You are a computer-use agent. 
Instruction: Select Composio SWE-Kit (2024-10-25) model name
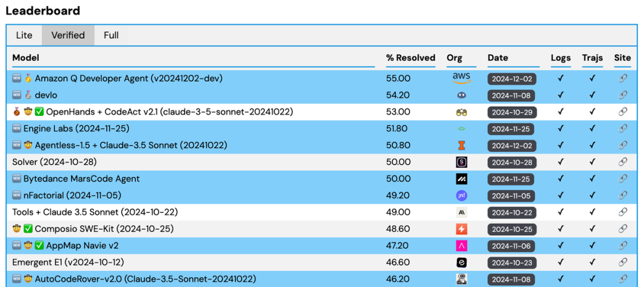point(104,229)
